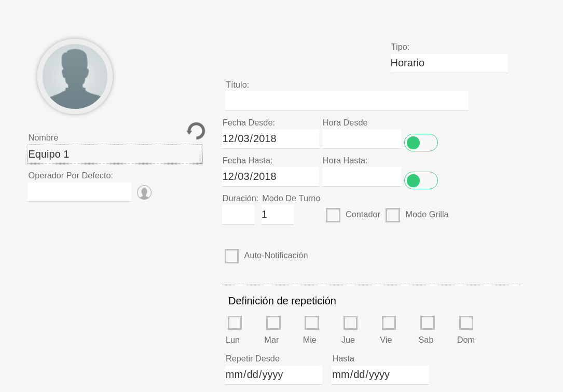Viewport: 563px width, 392px height.
Task: Select the Repetir Desde date field
Action: tap(273, 375)
